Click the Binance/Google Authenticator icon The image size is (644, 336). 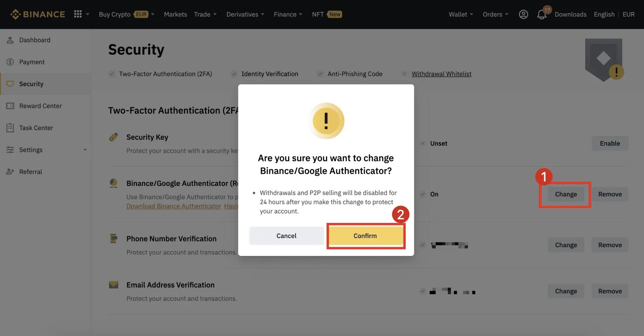113,183
